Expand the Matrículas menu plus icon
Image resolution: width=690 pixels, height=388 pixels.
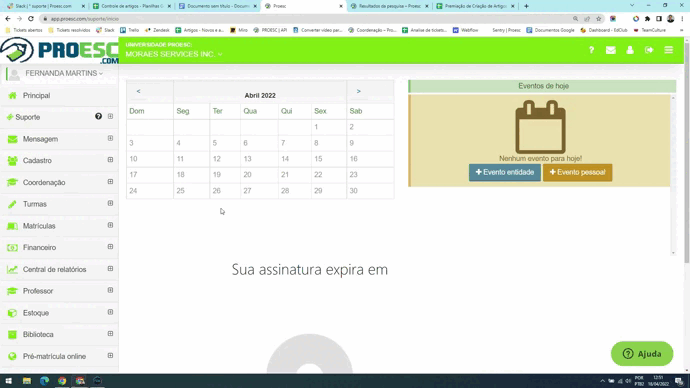coord(110,225)
